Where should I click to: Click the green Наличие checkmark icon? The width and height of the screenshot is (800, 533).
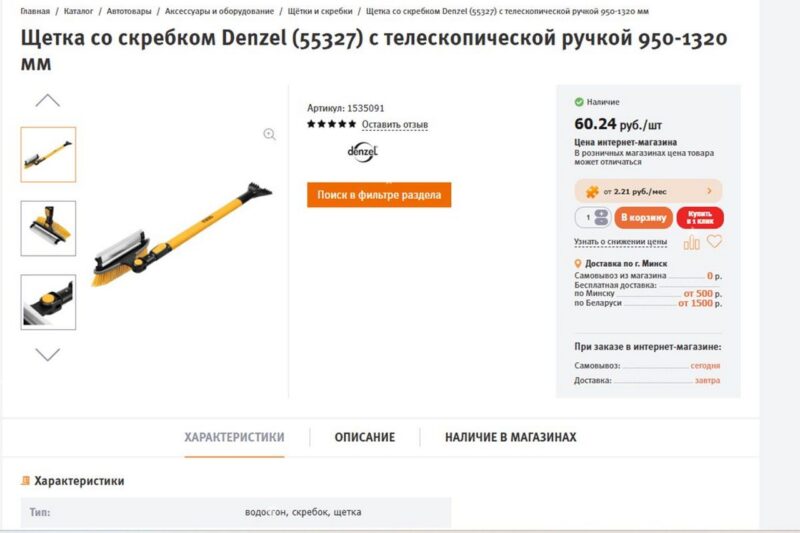point(579,102)
